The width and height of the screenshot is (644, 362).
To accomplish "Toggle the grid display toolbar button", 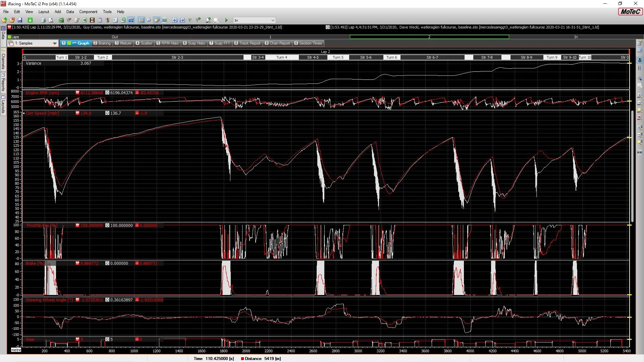I will pyautogui.click(x=142, y=20).
